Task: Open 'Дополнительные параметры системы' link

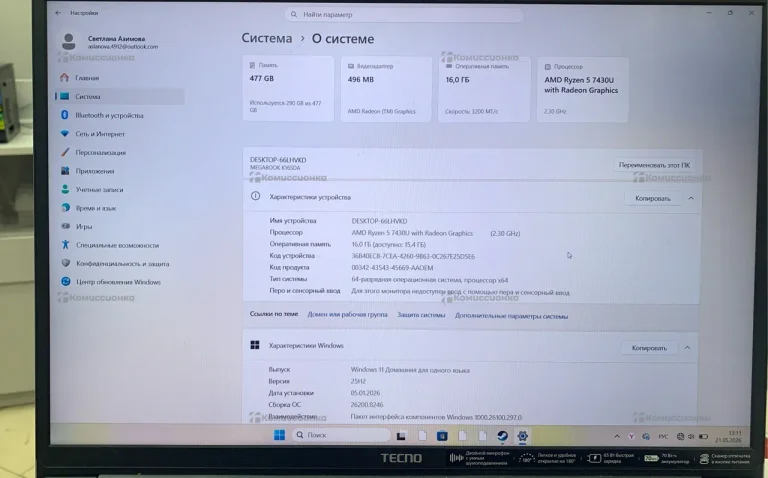Action: (511, 316)
